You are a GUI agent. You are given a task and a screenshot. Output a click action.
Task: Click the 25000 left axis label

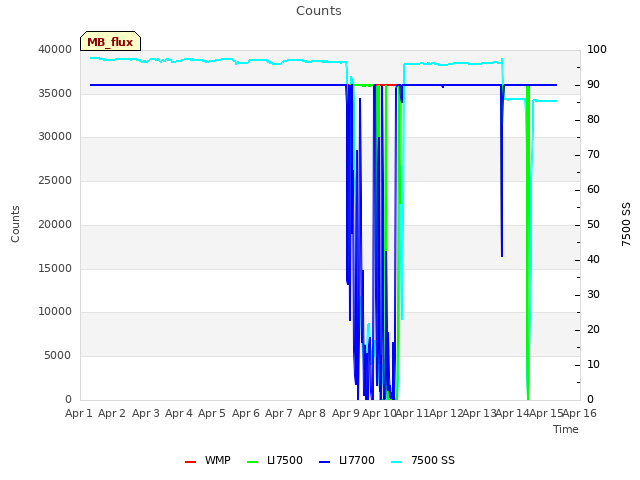55,180
